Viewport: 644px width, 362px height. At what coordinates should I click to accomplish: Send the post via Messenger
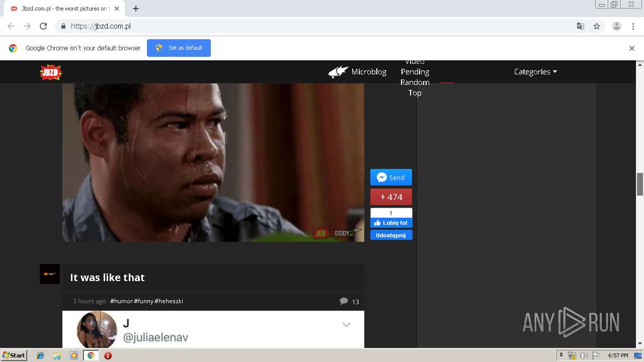click(x=391, y=177)
